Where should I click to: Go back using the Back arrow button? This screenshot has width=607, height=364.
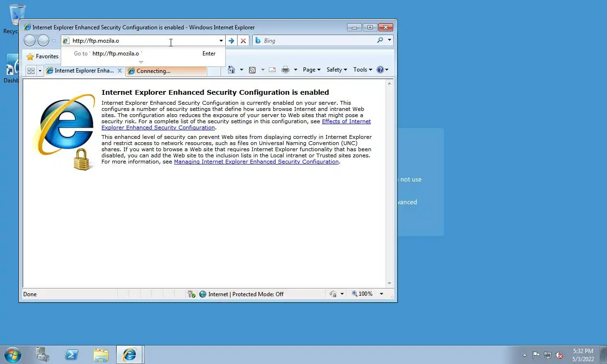coord(29,41)
